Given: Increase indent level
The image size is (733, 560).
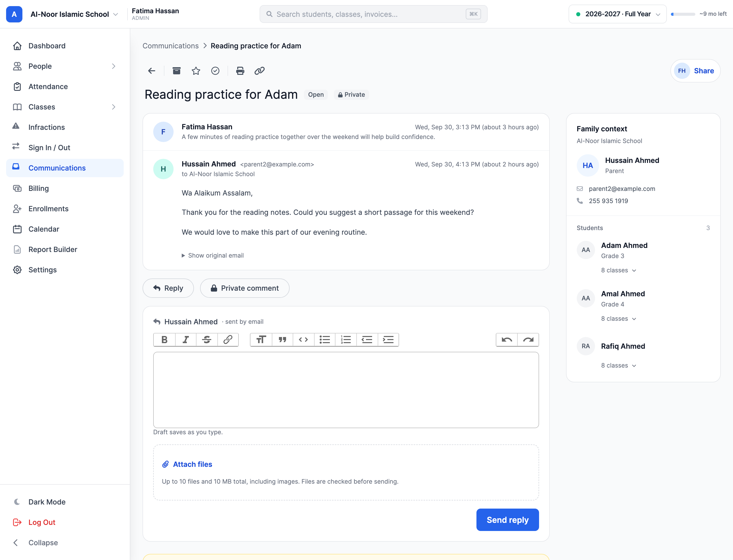Looking at the screenshot, I should tap(388, 340).
